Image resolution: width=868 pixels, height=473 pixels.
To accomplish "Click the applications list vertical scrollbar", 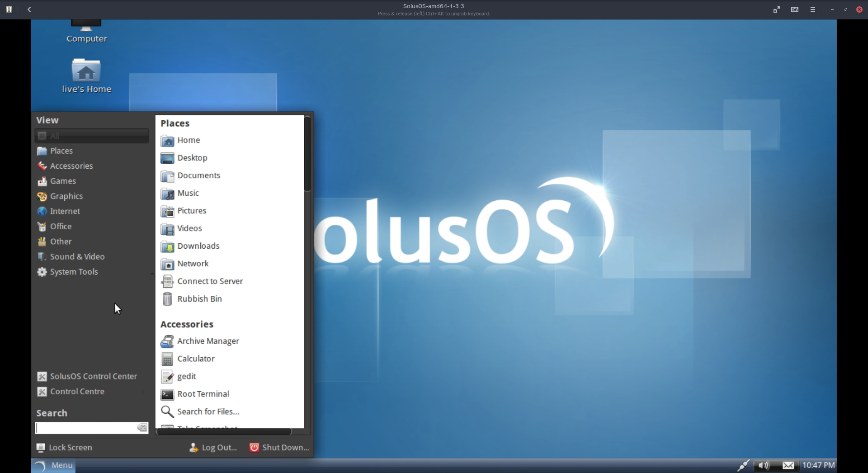I will [307, 154].
